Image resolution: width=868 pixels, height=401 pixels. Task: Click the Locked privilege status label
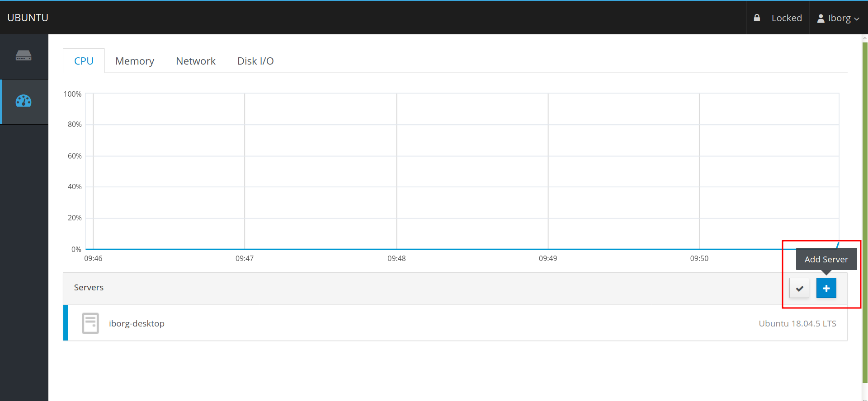click(x=786, y=18)
